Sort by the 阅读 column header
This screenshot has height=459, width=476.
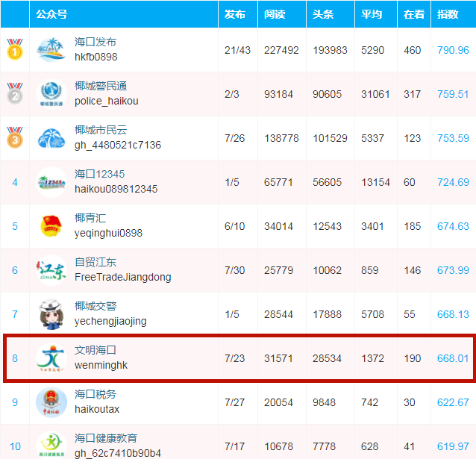pos(275,14)
